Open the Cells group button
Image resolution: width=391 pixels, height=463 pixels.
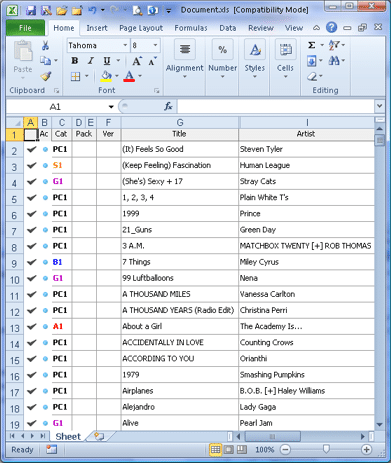pos(285,59)
